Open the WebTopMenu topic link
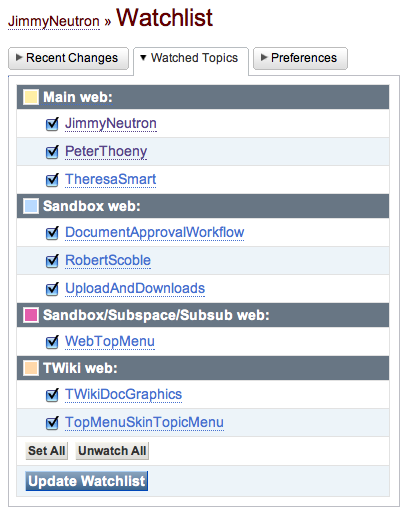Image resolution: width=407 pixels, height=515 pixels. pos(110,342)
